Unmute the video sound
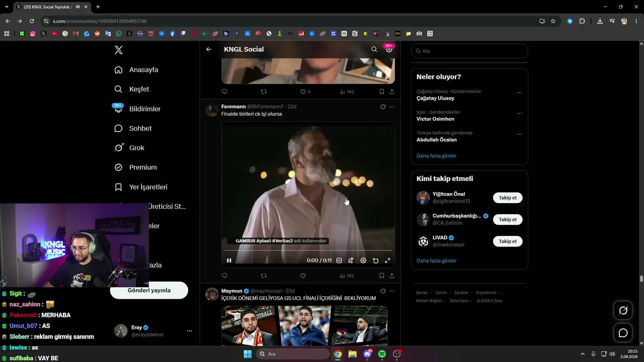 click(351, 260)
